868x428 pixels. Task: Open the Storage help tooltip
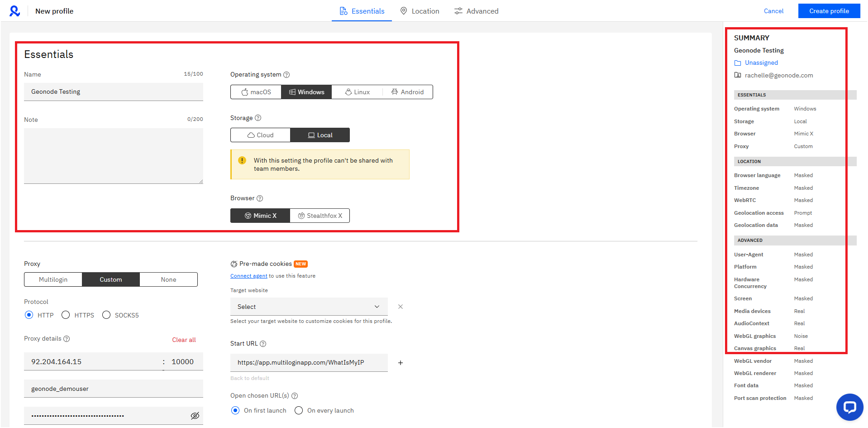tap(258, 117)
